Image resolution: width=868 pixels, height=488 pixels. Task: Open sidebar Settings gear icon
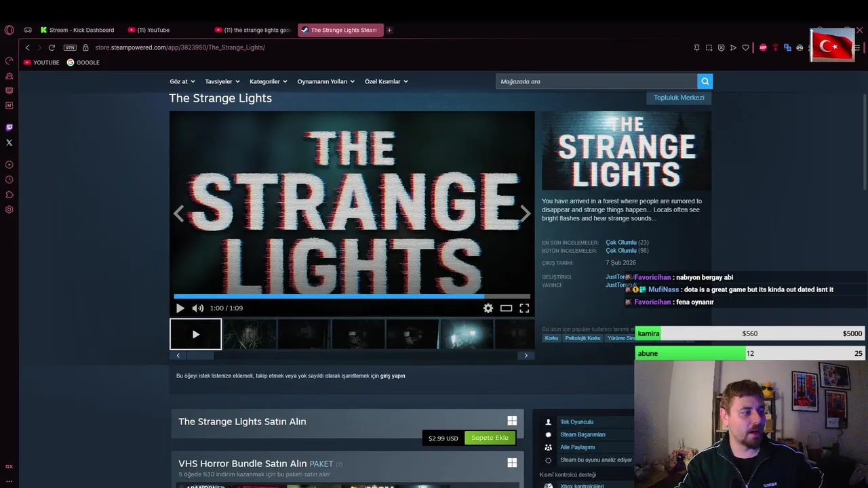pyautogui.click(x=9, y=209)
